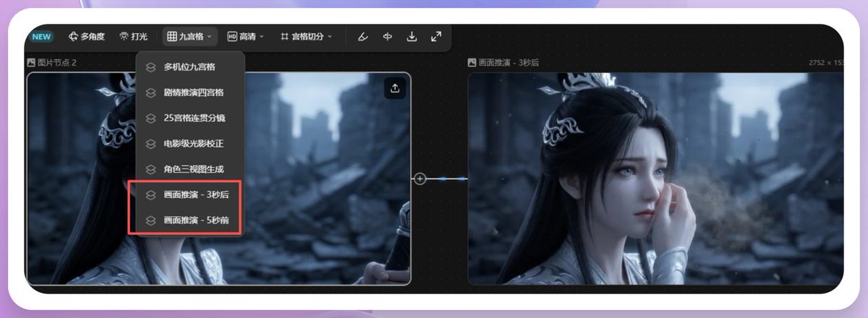Choose 电影级光影校正 option
868x318 pixels.
click(x=190, y=144)
